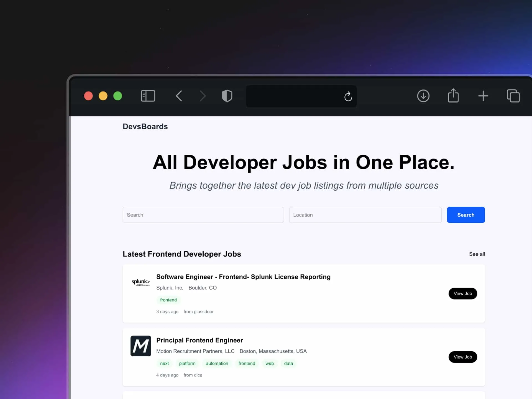Click into the Location field
The width and height of the screenshot is (532, 399).
click(365, 215)
